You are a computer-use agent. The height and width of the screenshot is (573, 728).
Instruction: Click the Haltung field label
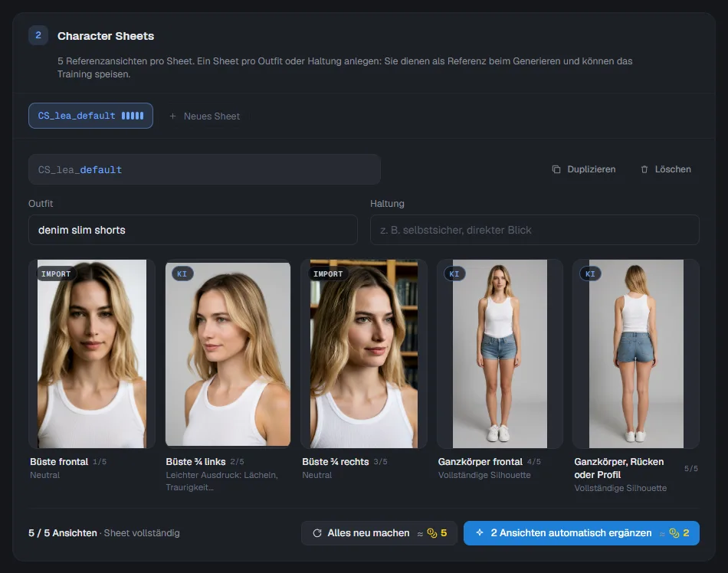(387, 204)
